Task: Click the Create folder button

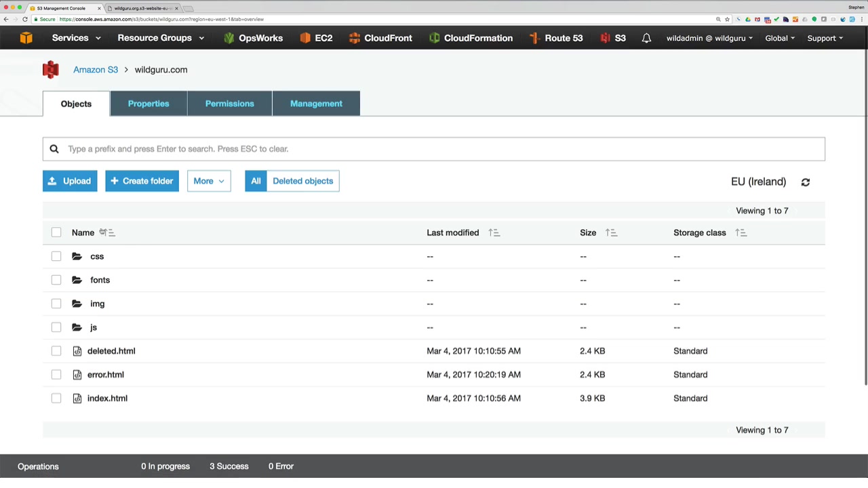Action: [x=142, y=181]
